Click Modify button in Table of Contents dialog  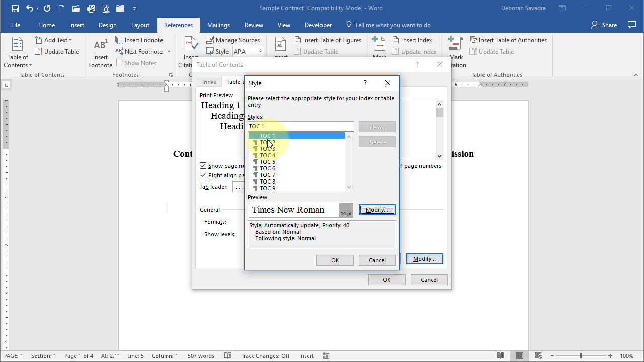[424, 259]
